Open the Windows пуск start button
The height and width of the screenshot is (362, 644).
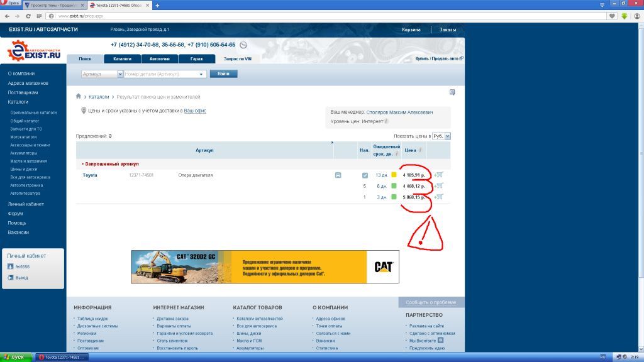tap(14, 357)
